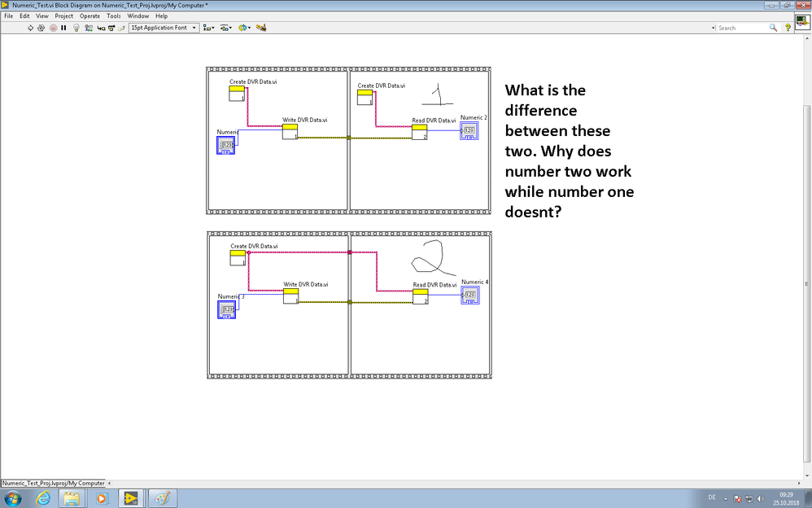Select the Numeric 4 indicator terminal
This screenshot has width=812, height=508.
[x=470, y=295]
